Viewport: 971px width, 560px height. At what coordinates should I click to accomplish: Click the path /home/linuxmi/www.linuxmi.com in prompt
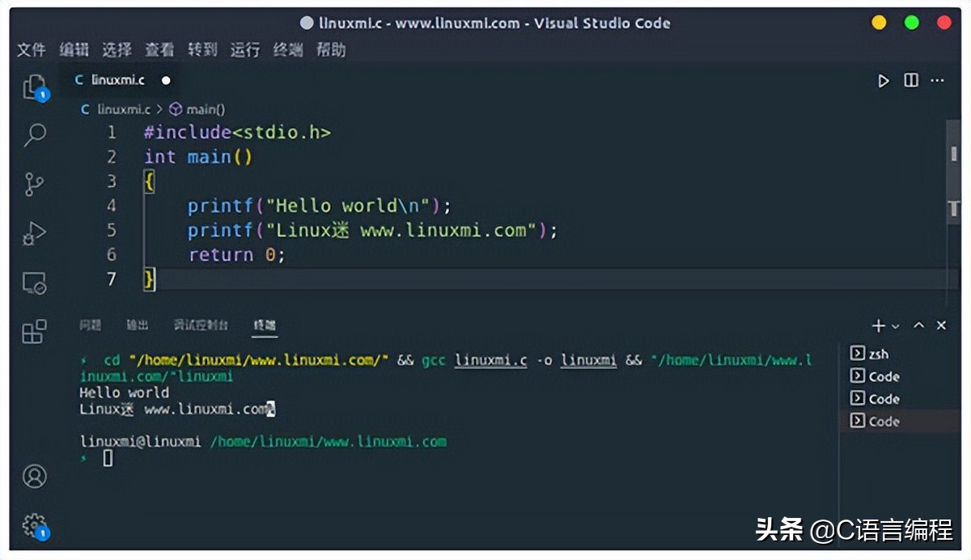[329, 442]
